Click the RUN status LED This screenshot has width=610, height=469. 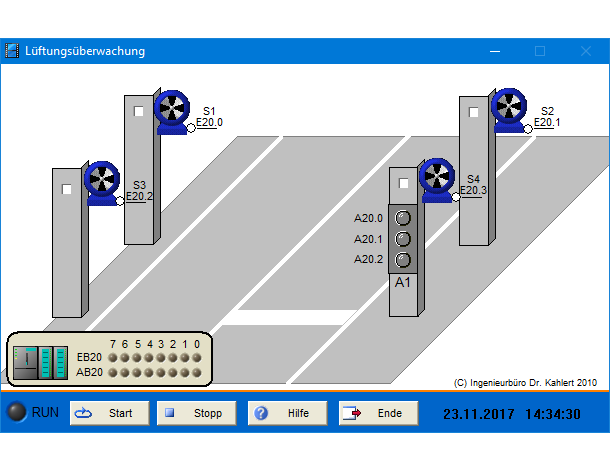coord(16,412)
